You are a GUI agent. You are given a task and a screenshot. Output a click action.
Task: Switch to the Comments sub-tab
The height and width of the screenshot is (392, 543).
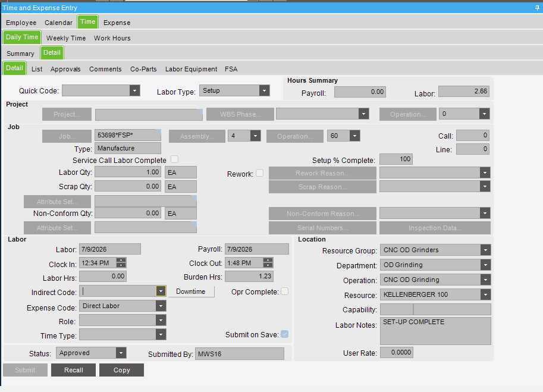click(105, 69)
